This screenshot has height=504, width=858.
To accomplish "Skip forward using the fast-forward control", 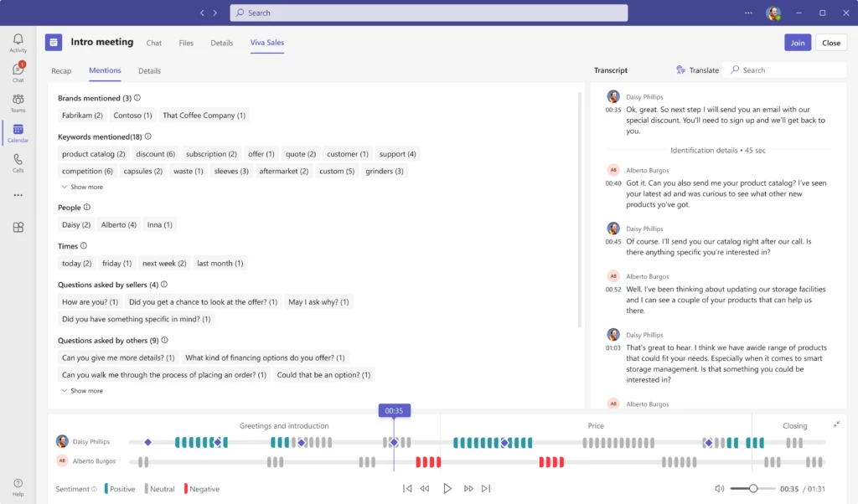I will tap(468, 489).
